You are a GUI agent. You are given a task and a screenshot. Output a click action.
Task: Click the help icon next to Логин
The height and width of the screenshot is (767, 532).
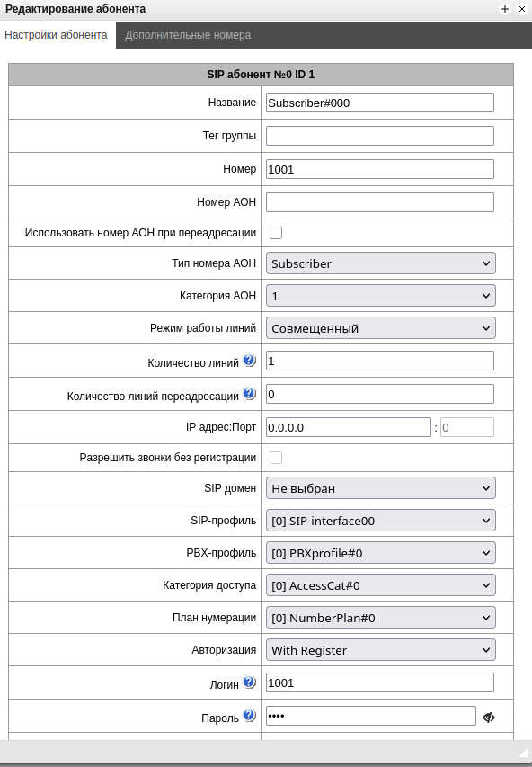pos(249,682)
